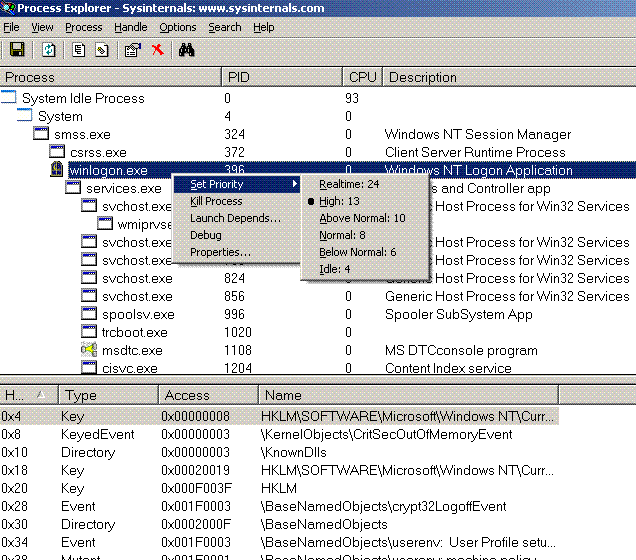Sort by the Description column header
This screenshot has width=636, height=560.
coord(509,77)
